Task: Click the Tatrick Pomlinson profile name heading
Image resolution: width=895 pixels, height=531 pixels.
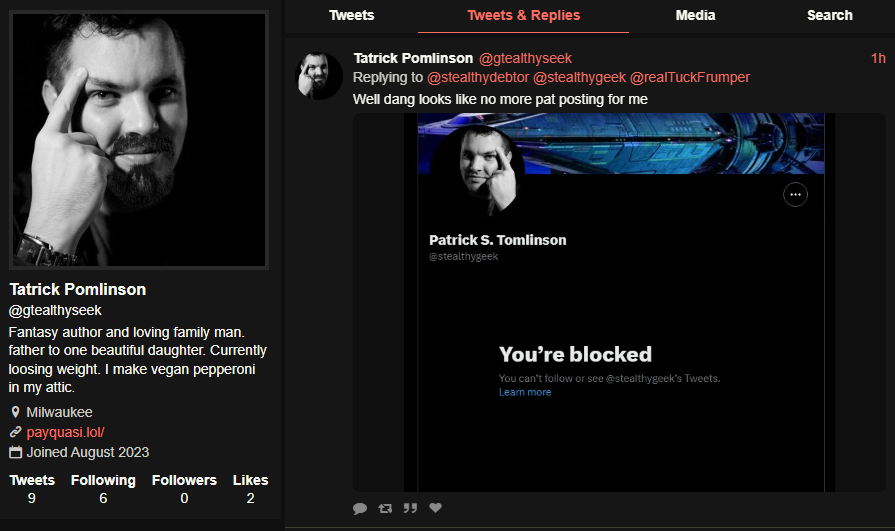Action: click(x=78, y=289)
